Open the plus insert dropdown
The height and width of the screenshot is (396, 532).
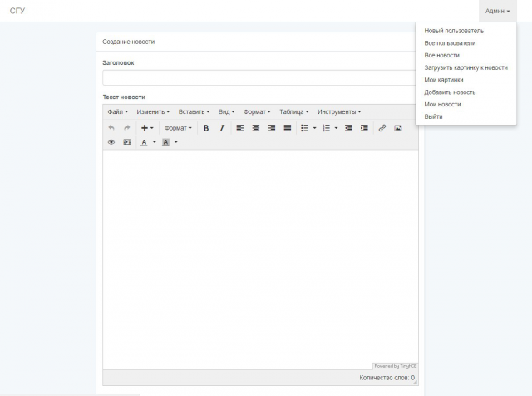click(x=147, y=128)
